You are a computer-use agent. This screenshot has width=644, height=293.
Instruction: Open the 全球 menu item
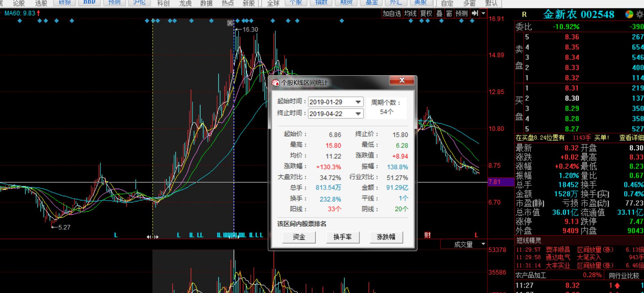(273, 3)
